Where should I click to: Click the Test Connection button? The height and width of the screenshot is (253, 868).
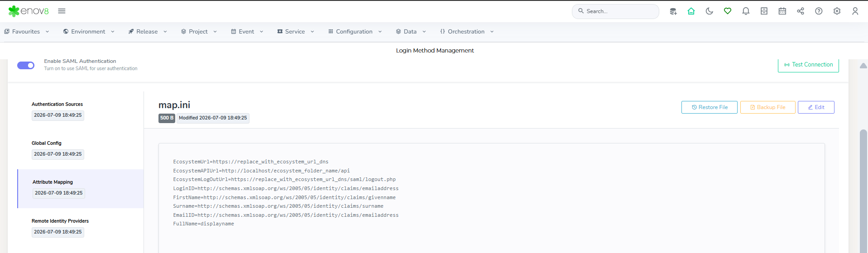point(808,65)
